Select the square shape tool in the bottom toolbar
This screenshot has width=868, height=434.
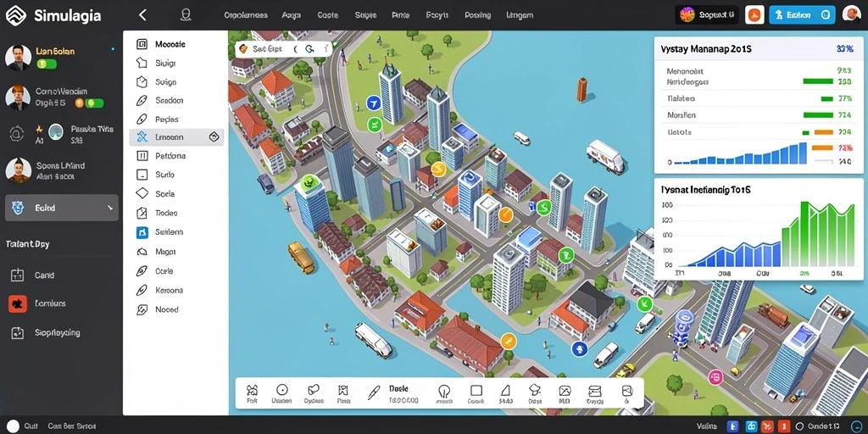coord(476,390)
